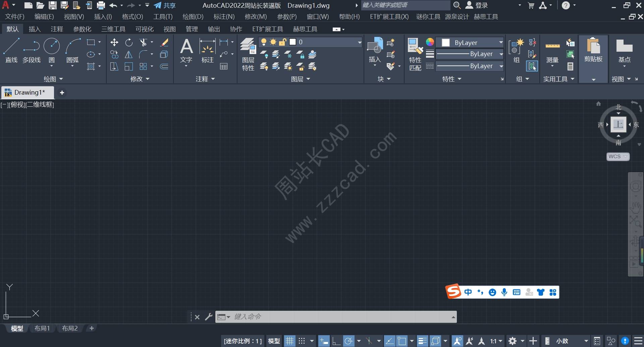Screen dimensions: 644x347
Task: Expand the Draw (绘图) panel
Action: tap(53, 79)
